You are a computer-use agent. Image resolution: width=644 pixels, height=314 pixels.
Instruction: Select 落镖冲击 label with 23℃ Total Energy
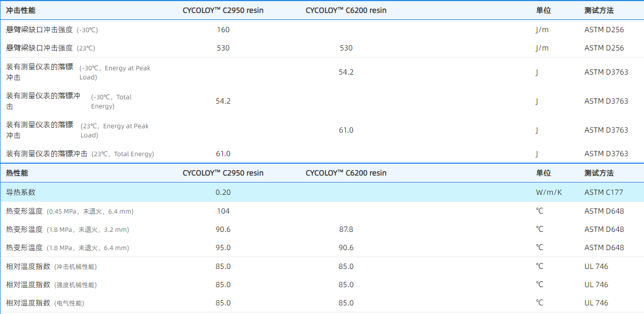point(80,154)
